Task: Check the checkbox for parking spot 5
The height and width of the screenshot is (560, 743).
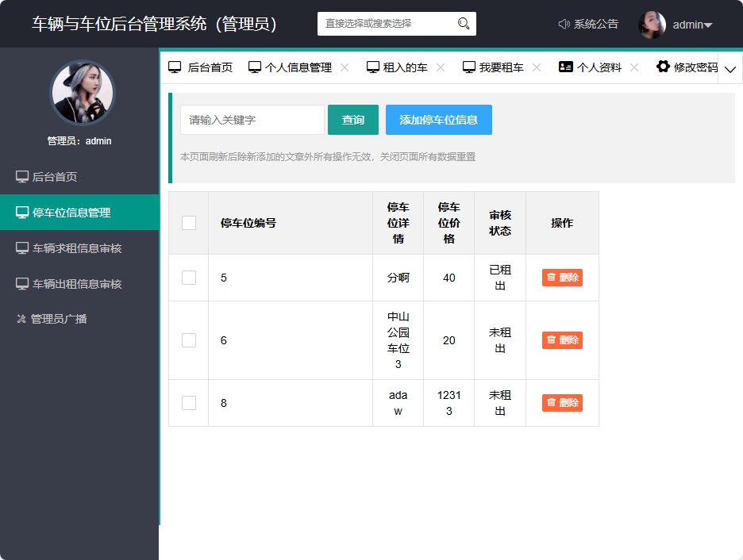Action: pos(188,277)
